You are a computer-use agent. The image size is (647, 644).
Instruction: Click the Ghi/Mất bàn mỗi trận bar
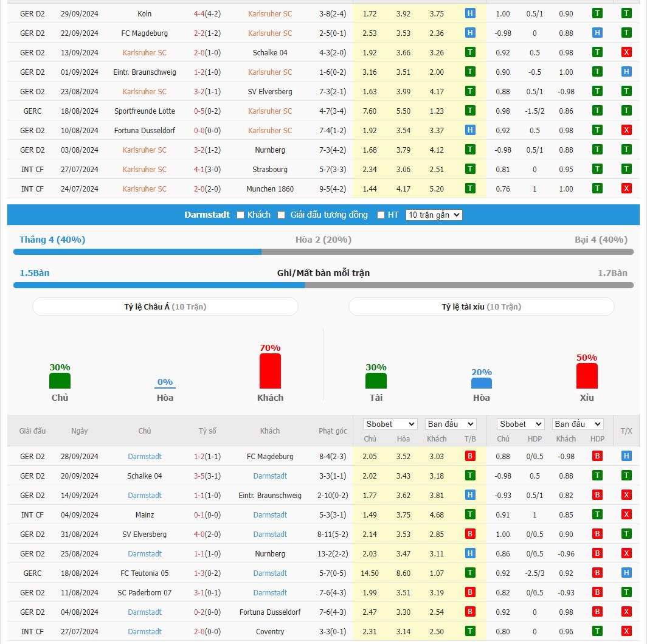click(323, 285)
